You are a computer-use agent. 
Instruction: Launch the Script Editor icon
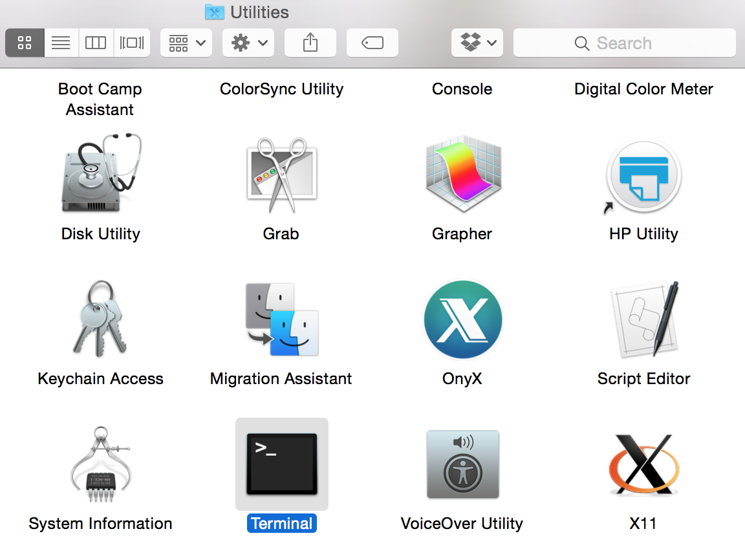click(644, 319)
